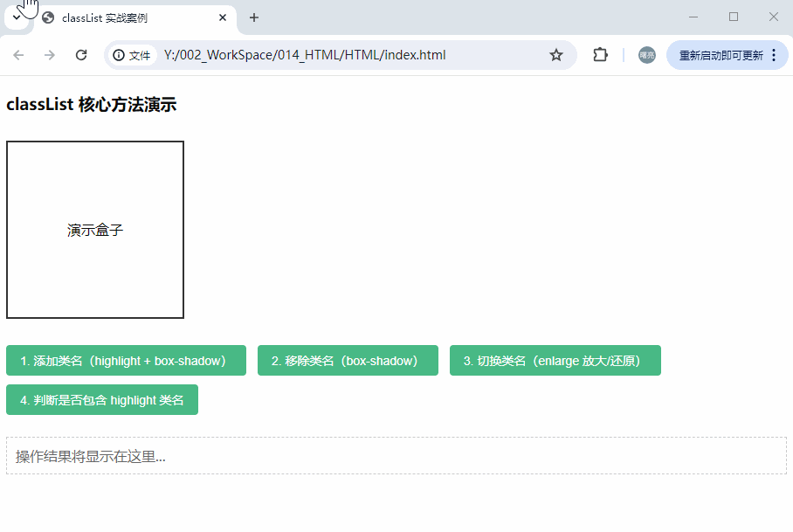Expand the update button's menu arrow
Screen dimensions: 793x532
coord(774,54)
